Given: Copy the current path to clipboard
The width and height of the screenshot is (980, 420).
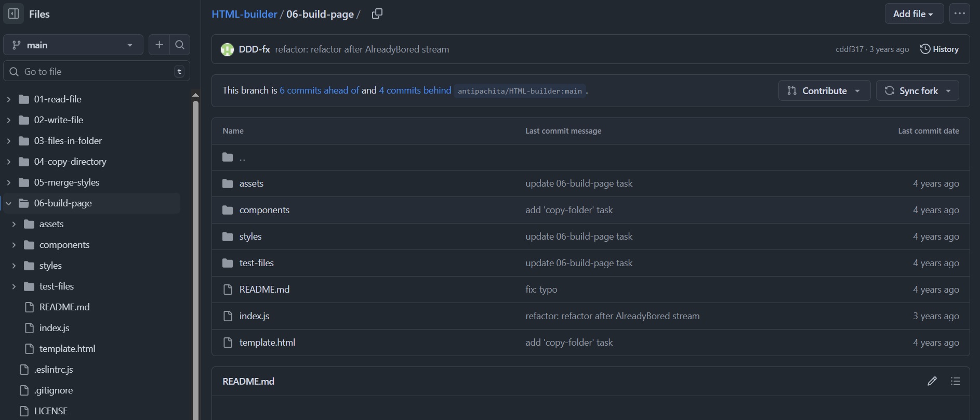Looking at the screenshot, I should (x=377, y=14).
